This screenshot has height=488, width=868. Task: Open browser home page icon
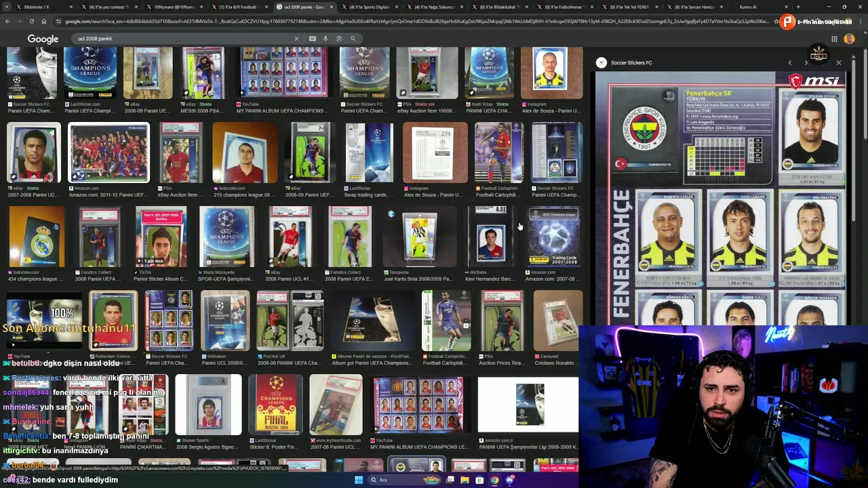(44, 22)
